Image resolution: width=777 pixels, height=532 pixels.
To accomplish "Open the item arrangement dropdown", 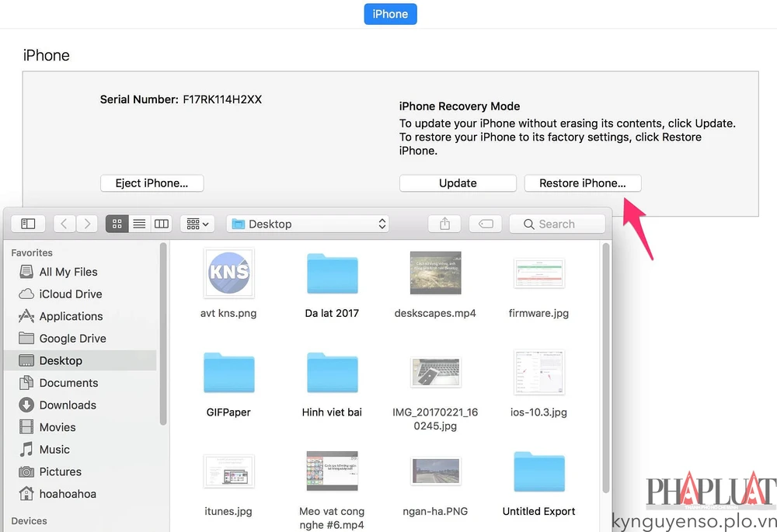I will (197, 224).
